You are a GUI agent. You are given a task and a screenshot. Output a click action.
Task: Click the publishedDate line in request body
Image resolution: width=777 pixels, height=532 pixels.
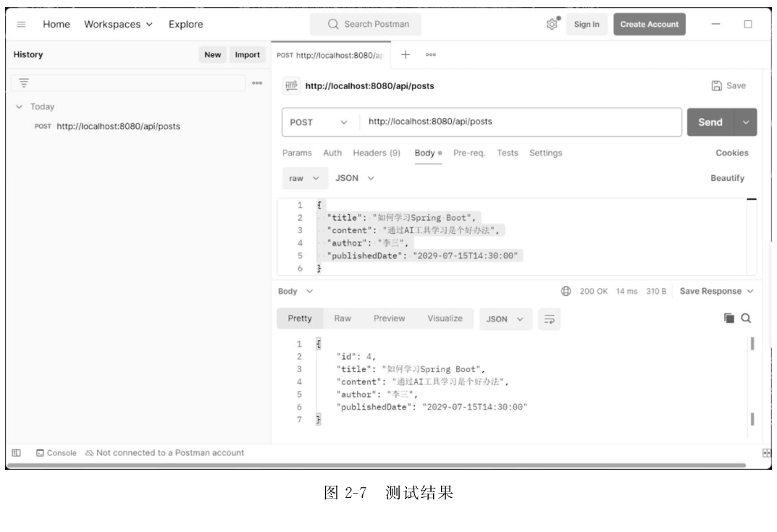tap(422, 256)
